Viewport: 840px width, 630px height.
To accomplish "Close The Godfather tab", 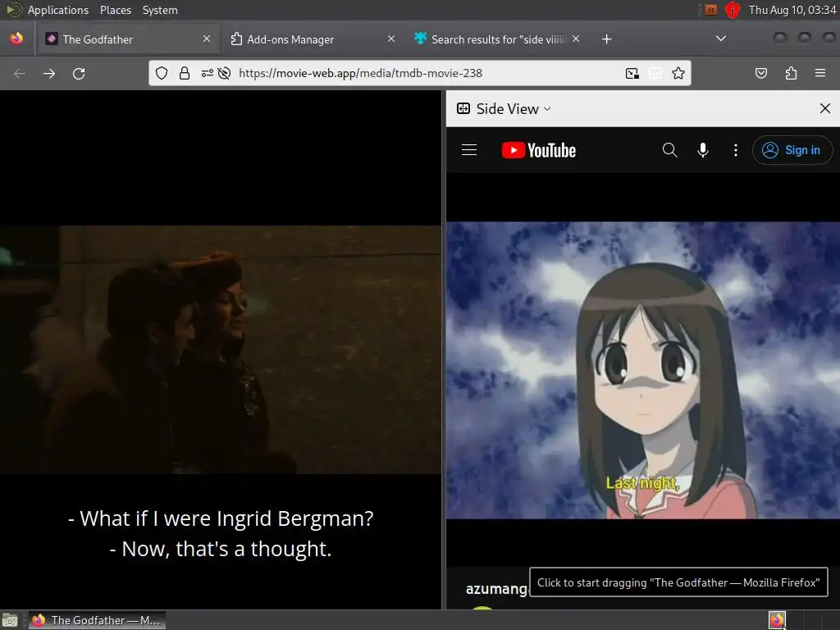I will tap(206, 39).
